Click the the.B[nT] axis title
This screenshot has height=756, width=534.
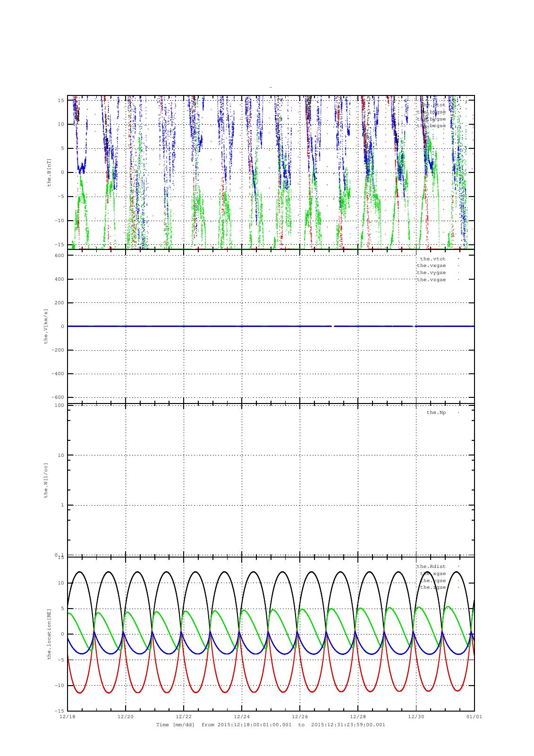point(49,172)
